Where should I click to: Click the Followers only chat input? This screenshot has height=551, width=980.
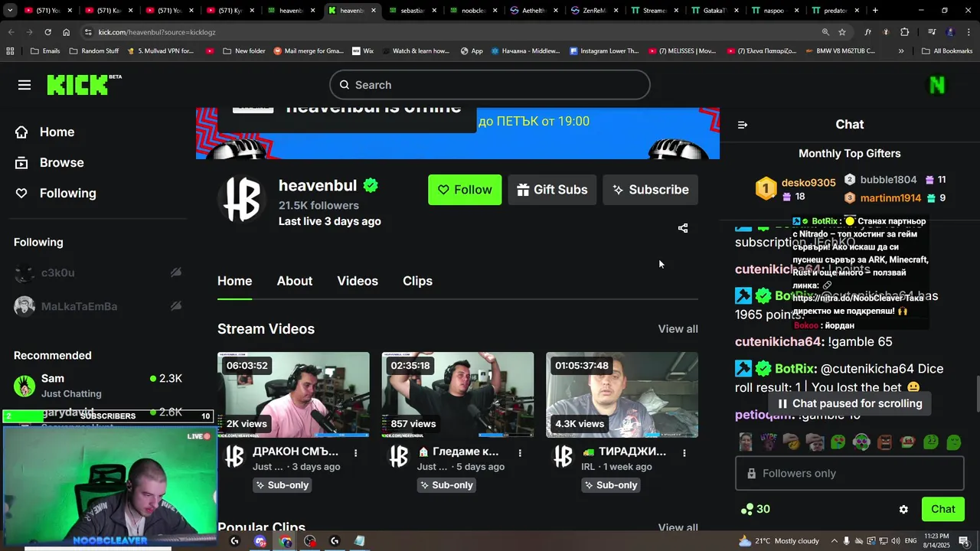[x=850, y=474]
